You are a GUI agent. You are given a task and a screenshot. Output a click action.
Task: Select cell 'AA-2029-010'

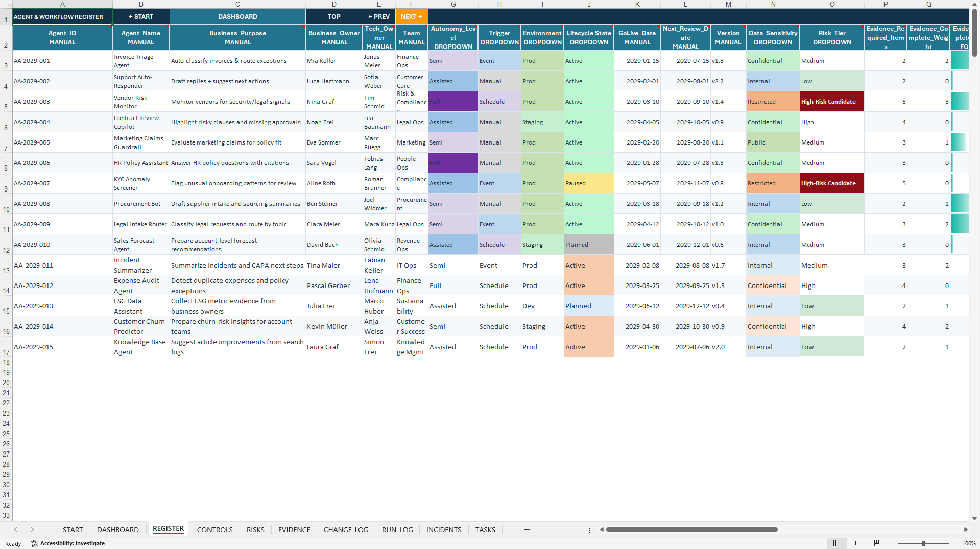click(62, 245)
